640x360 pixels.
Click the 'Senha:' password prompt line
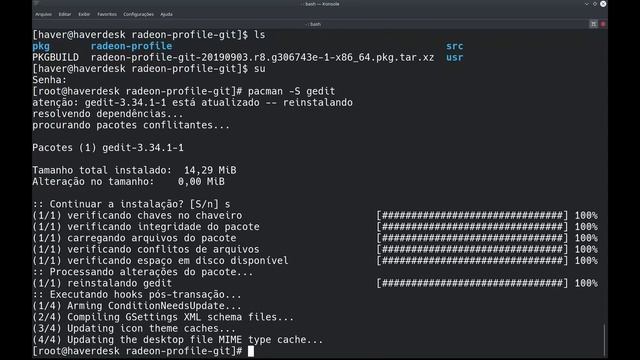point(49,80)
